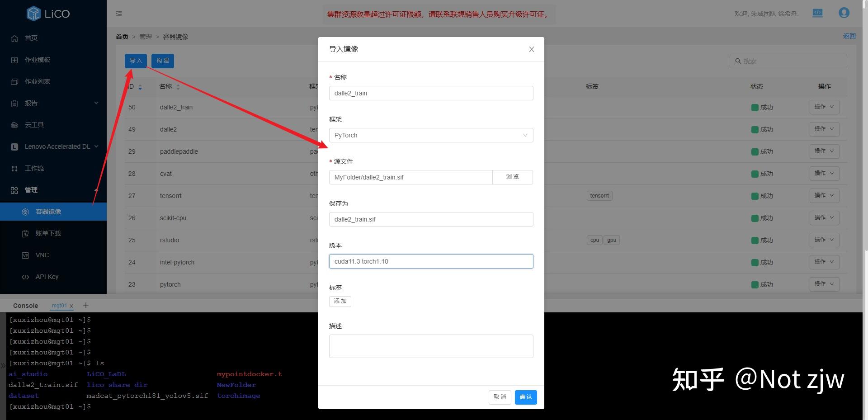Open API Key in the sidebar
The image size is (868, 420).
(53, 277)
